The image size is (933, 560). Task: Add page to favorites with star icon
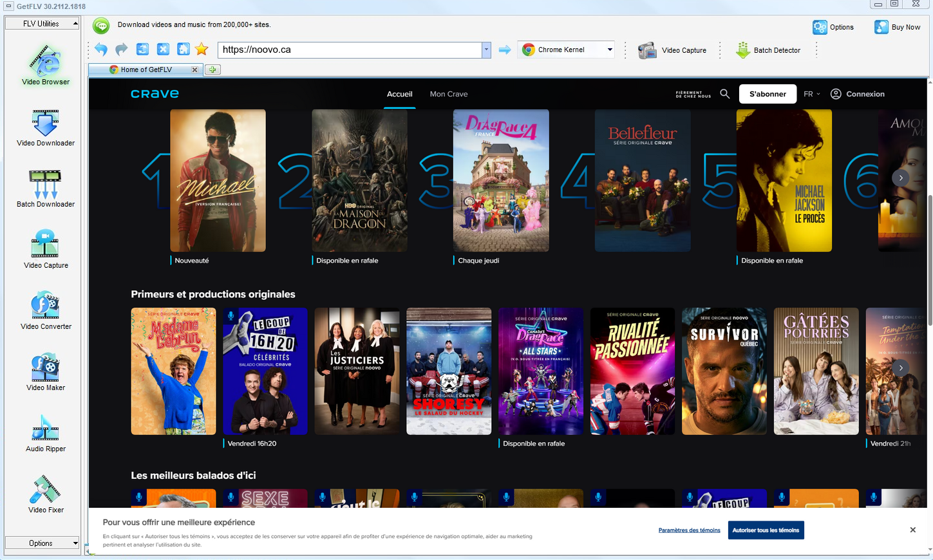point(202,50)
